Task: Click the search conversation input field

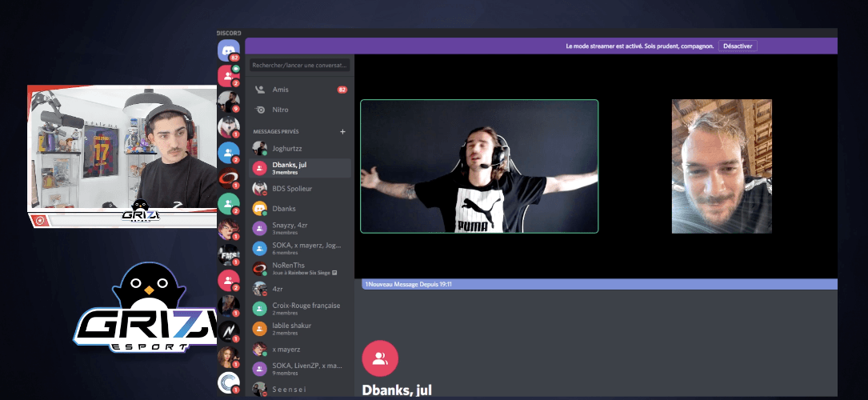Action: pyautogui.click(x=300, y=66)
